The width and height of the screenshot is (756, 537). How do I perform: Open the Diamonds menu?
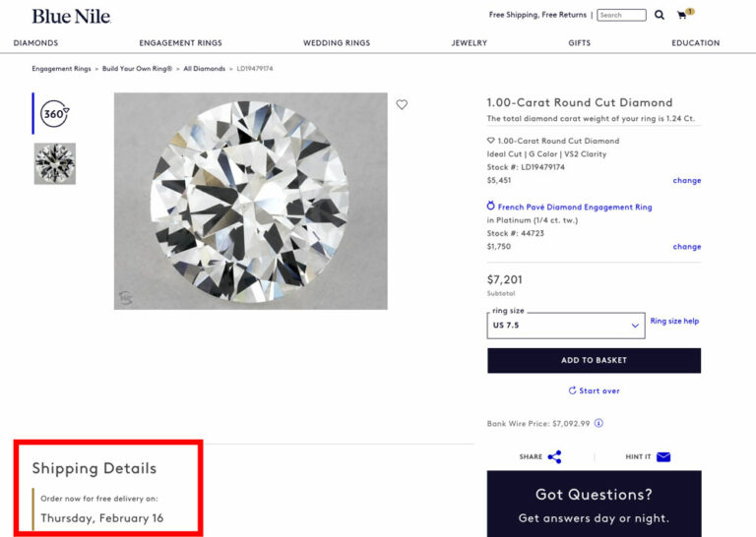(35, 43)
